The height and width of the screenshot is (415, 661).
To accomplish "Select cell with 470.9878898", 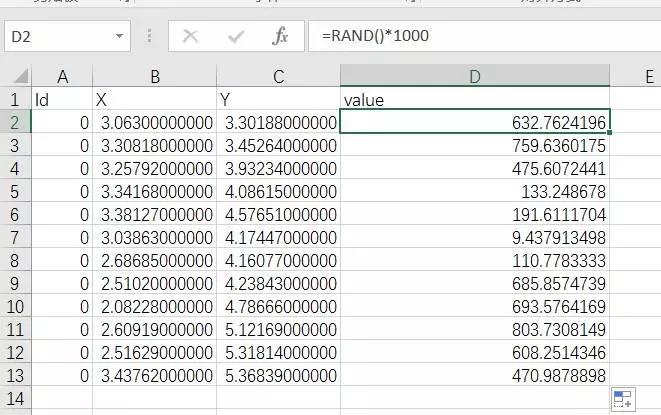I will pos(475,375).
